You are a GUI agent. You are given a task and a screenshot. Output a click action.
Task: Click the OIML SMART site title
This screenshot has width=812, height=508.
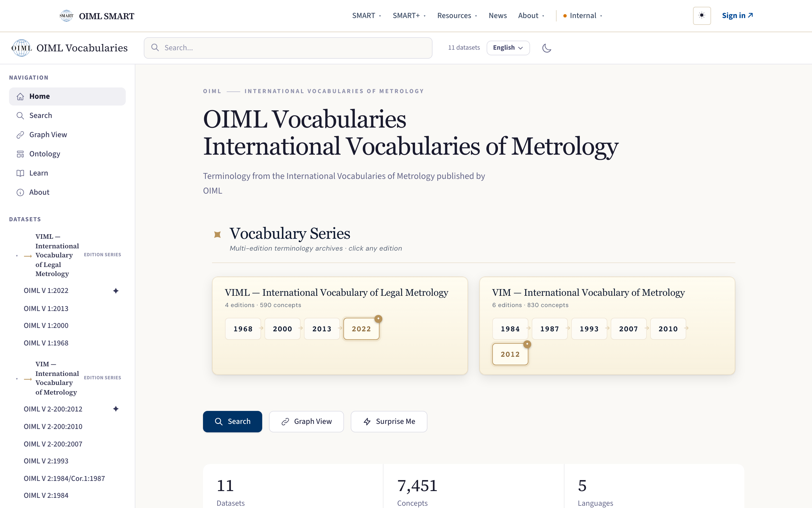(106, 16)
